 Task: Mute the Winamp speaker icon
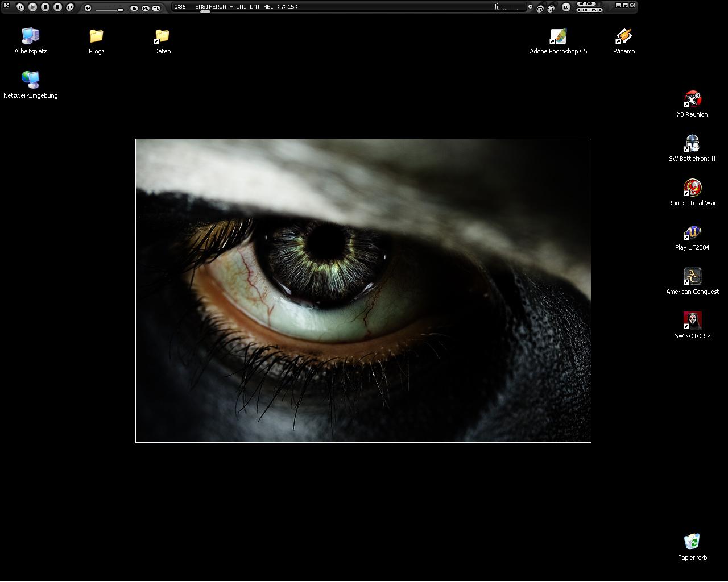pyautogui.click(x=88, y=8)
